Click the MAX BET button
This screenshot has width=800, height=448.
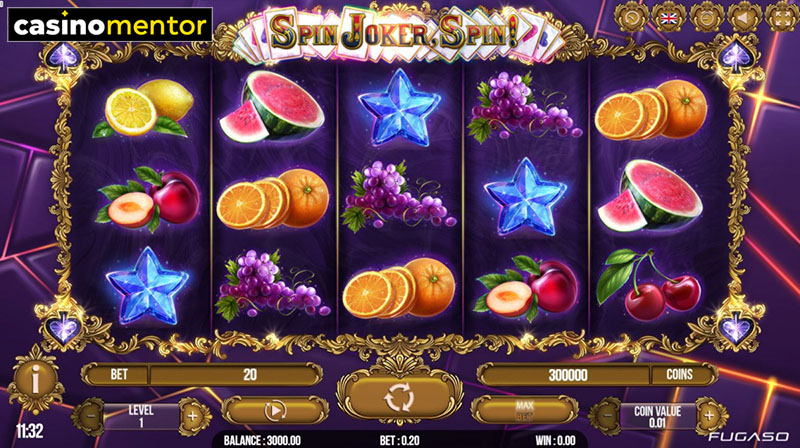click(524, 410)
